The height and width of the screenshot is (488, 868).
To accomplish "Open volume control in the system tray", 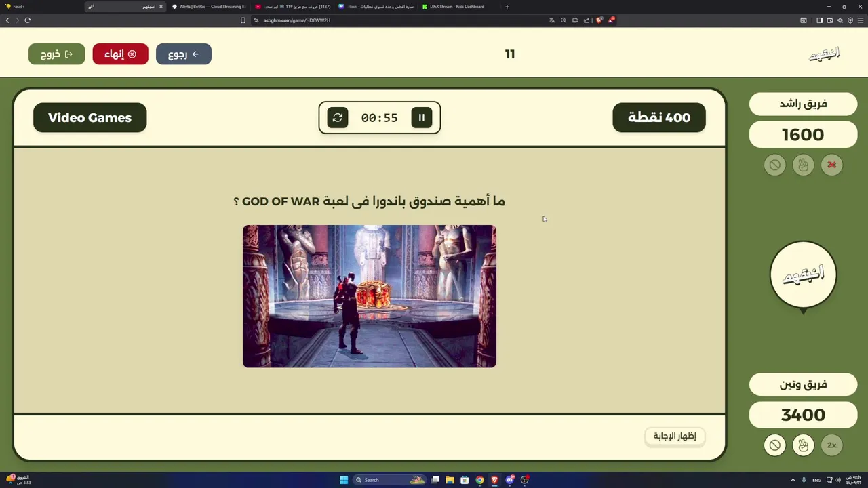I will [x=837, y=480].
